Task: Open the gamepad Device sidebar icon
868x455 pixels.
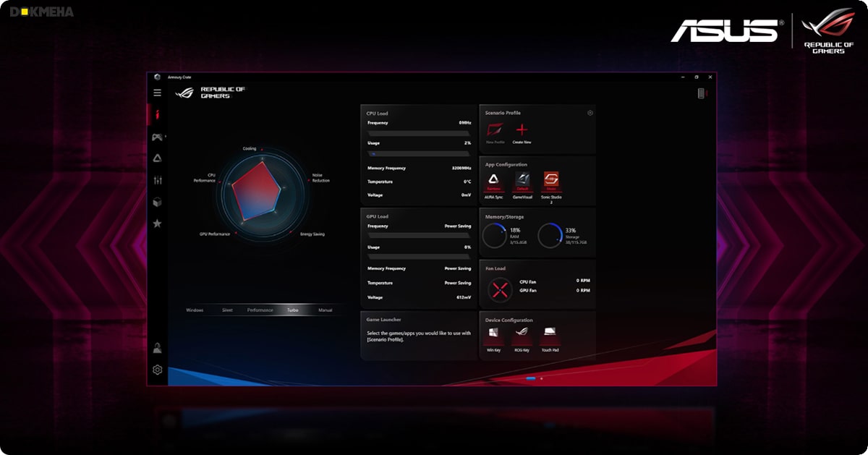Action: (x=157, y=137)
